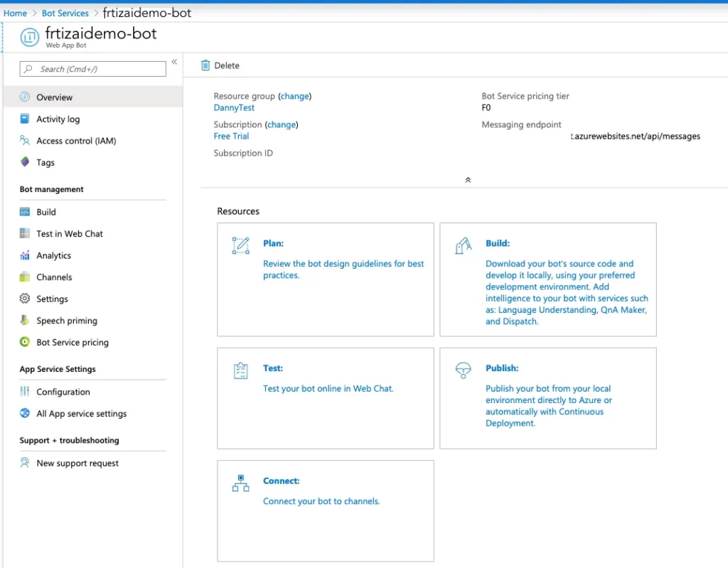Image resolution: width=728 pixels, height=568 pixels.
Task: Click the Web App Bot header icon
Action: [x=30, y=37]
